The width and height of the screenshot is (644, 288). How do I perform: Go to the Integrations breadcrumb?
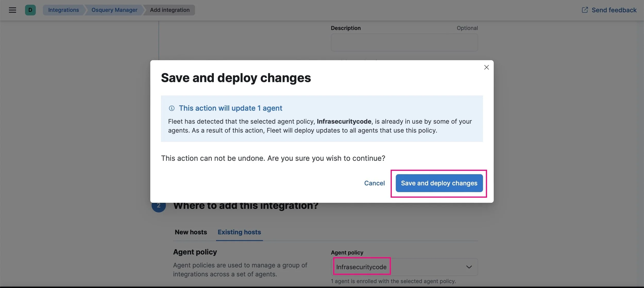click(x=63, y=10)
